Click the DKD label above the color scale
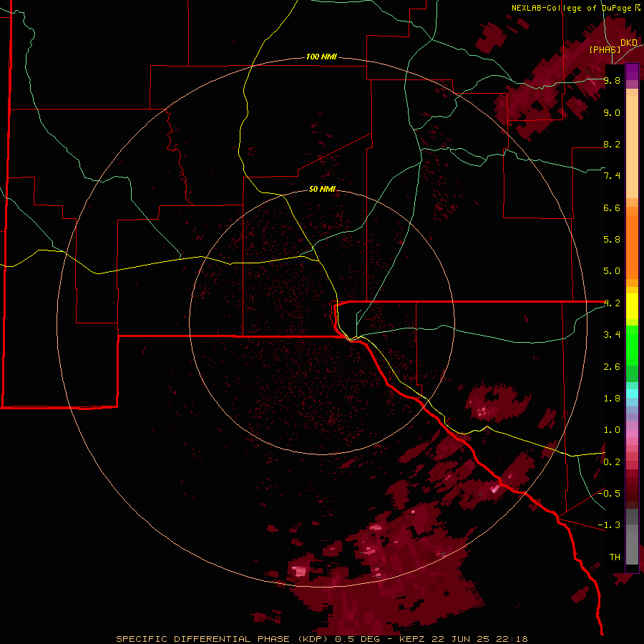Viewport: 644px width, 644px height. [x=629, y=43]
